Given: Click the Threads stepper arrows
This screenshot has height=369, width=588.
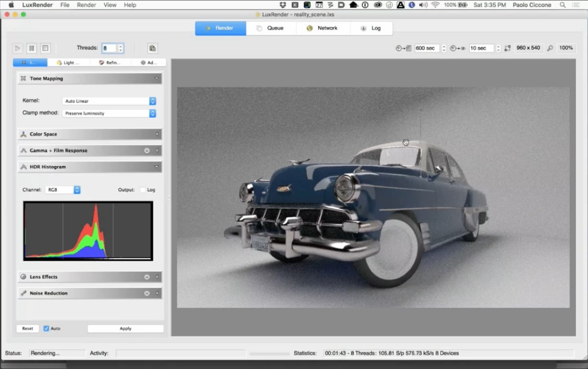Looking at the screenshot, I should click(121, 48).
